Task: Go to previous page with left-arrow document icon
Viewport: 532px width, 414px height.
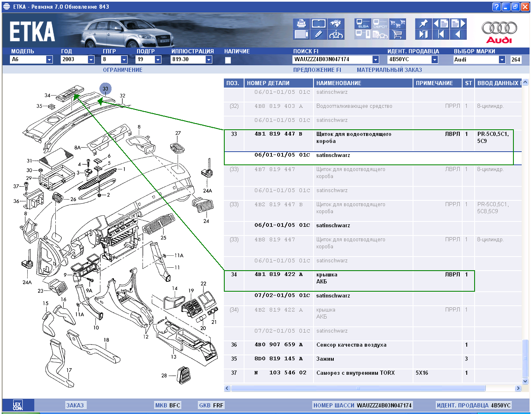Action: 441,24
